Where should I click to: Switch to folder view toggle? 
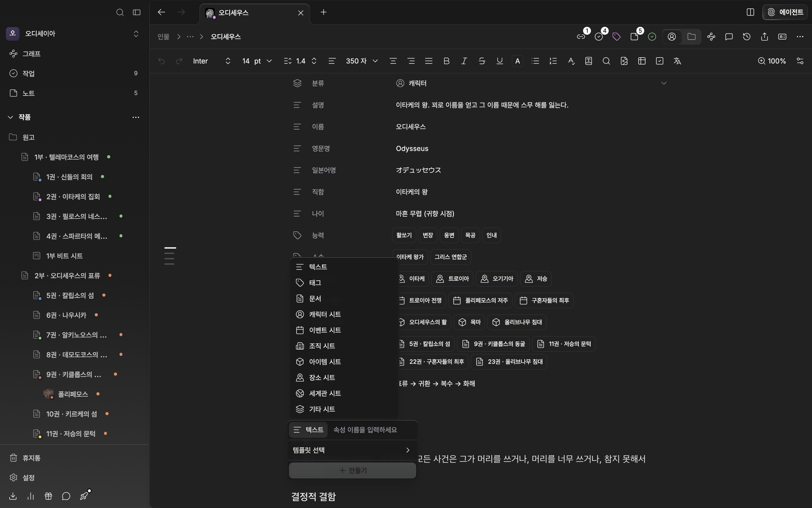click(691, 37)
